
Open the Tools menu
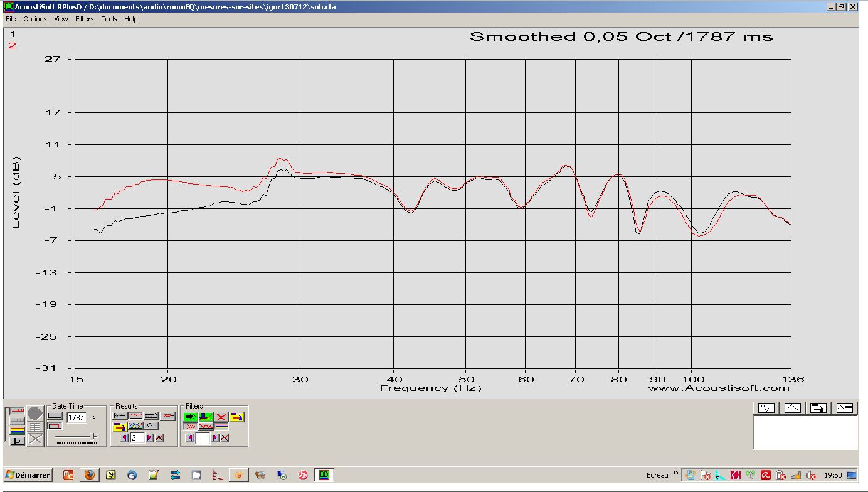click(x=109, y=19)
